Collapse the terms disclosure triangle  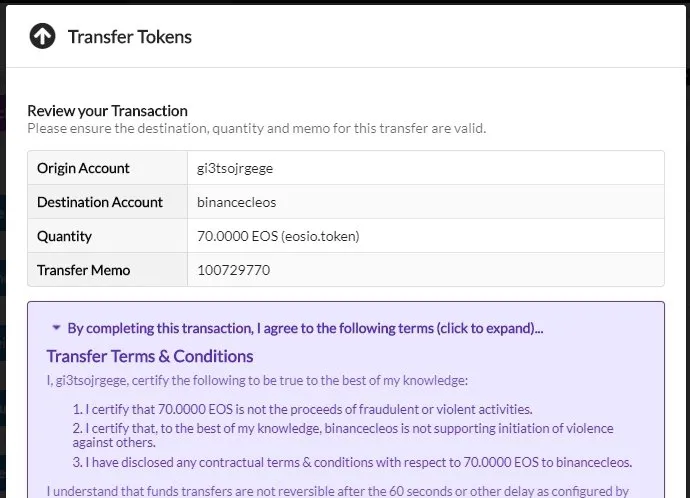pos(56,327)
